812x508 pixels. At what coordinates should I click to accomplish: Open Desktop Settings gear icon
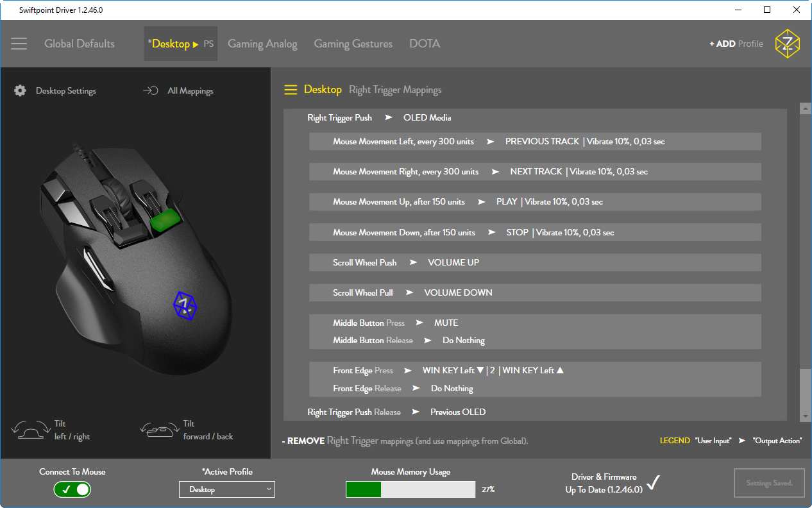coord(21,90)
